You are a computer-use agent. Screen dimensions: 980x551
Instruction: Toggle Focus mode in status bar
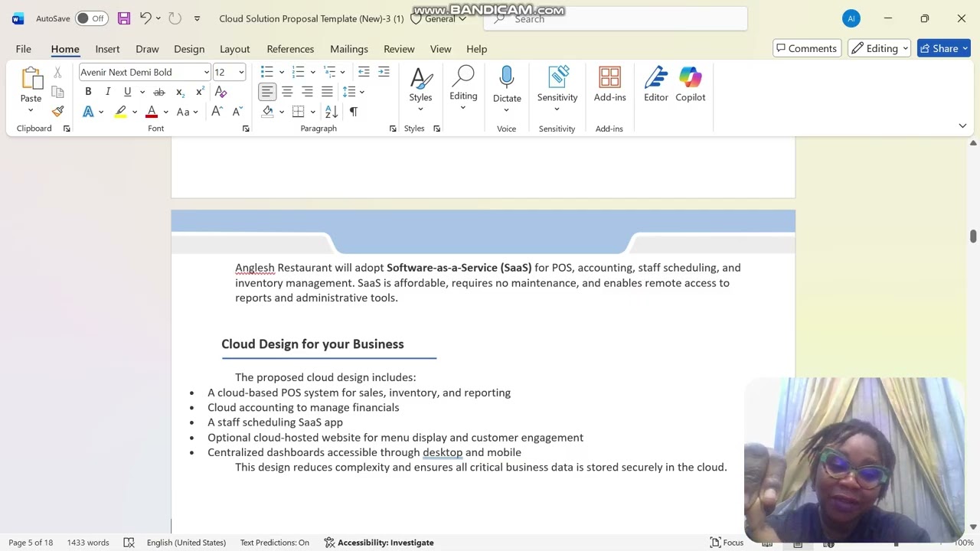coord(727,543)
